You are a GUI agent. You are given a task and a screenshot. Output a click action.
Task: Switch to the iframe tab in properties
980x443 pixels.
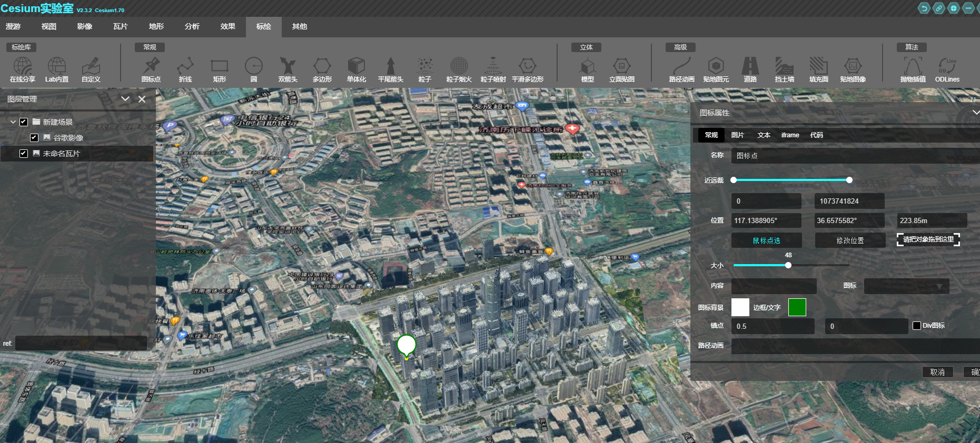point(790,135)
